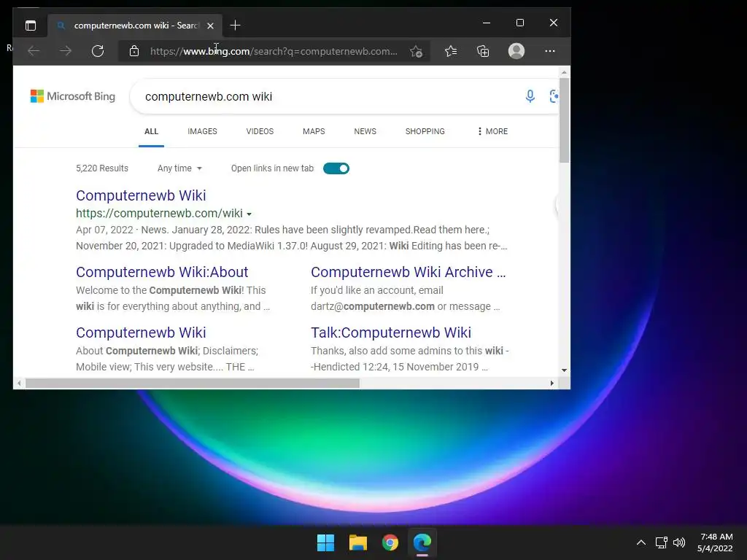
Task: Launch Google Chrome from taskbar
Action: (x=390, y=542)
